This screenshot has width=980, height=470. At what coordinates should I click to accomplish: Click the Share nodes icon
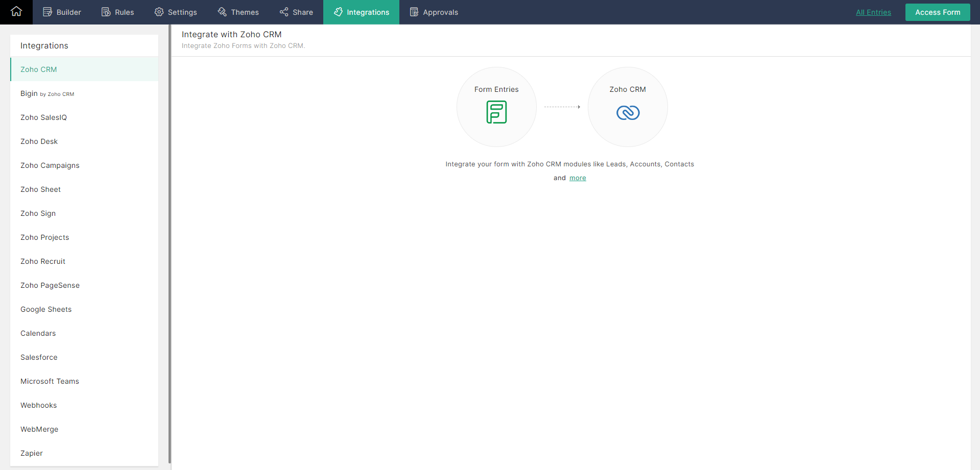pos(284,12)
